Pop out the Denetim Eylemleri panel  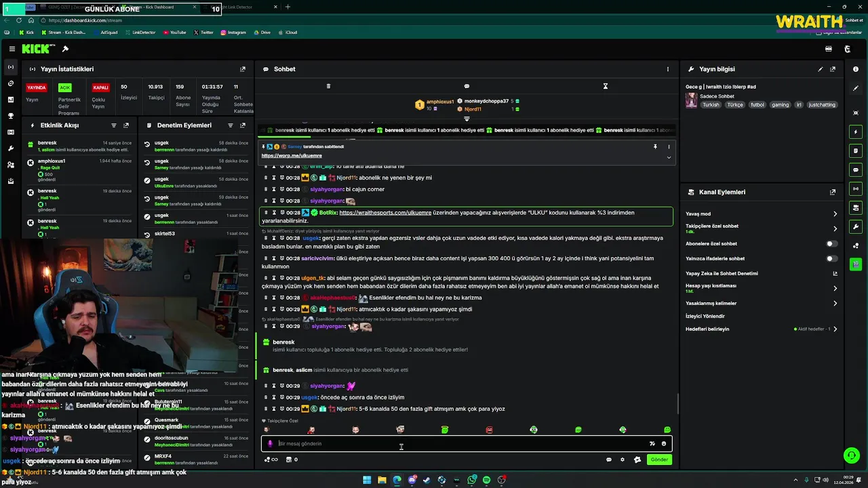pos(243,125)
